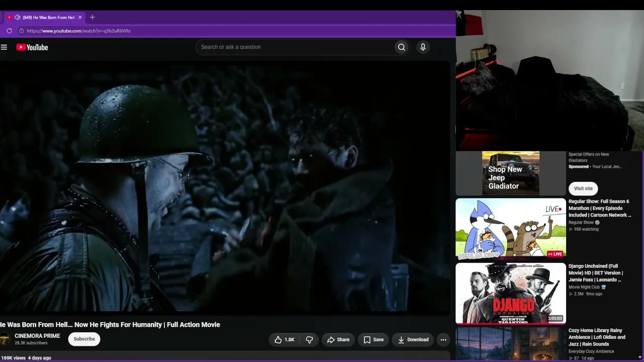
Task: Click the '28.3K subscribers' text
Action: [x=31, y=343]
